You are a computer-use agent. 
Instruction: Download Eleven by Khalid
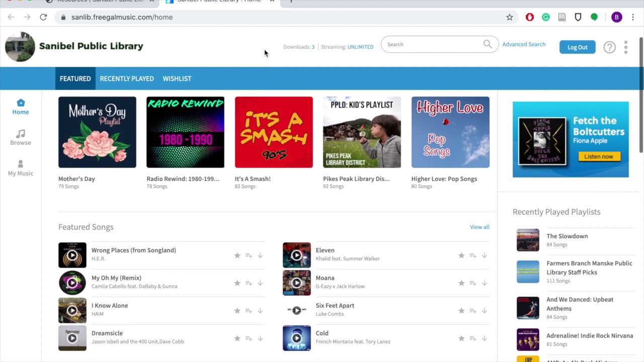pos(485,255)
